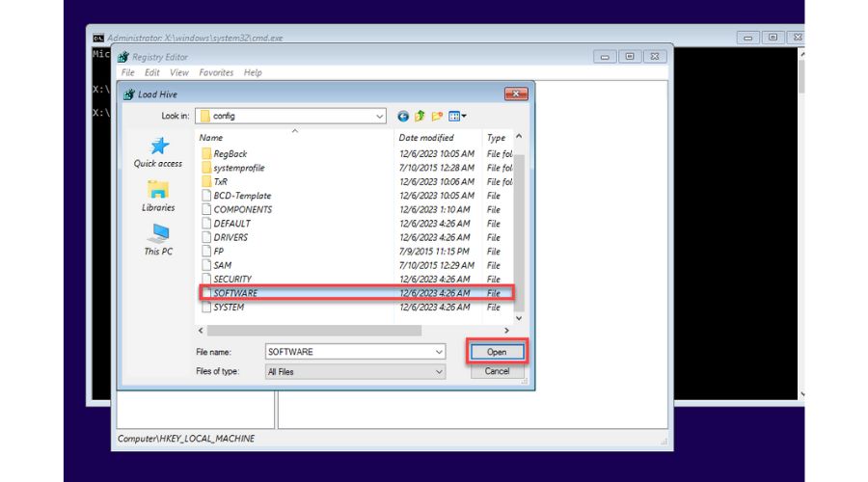Open the View menu icon in Load Hive toolbar
Viewport: 868px width, 482px height.
tap(457, 117)
